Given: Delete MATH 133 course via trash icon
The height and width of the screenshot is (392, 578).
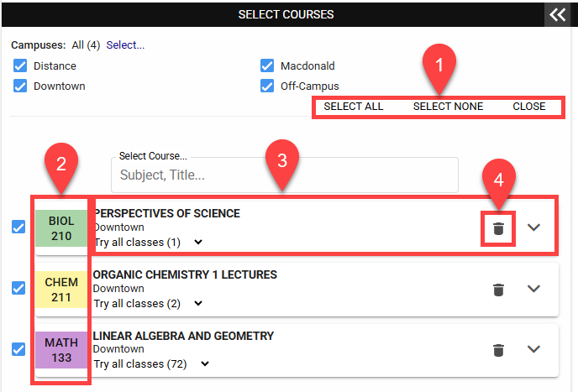Looking at the screenshot, I should click(498, 350).
